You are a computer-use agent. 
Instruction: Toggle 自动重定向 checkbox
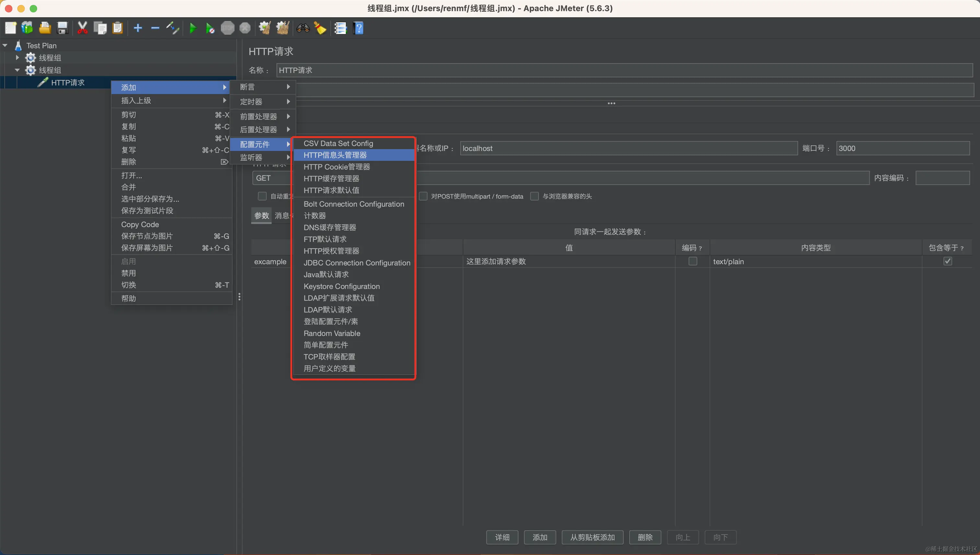point(262,196)
